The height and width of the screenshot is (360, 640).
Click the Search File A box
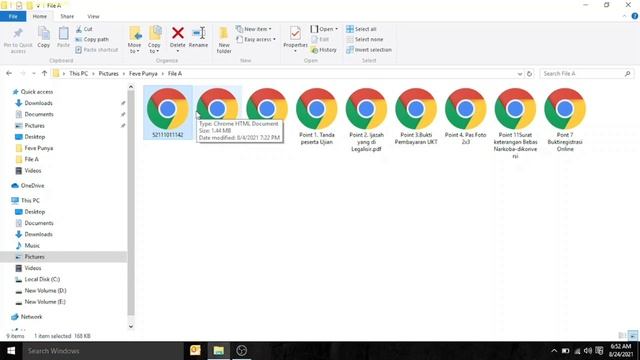click(587, 73)
